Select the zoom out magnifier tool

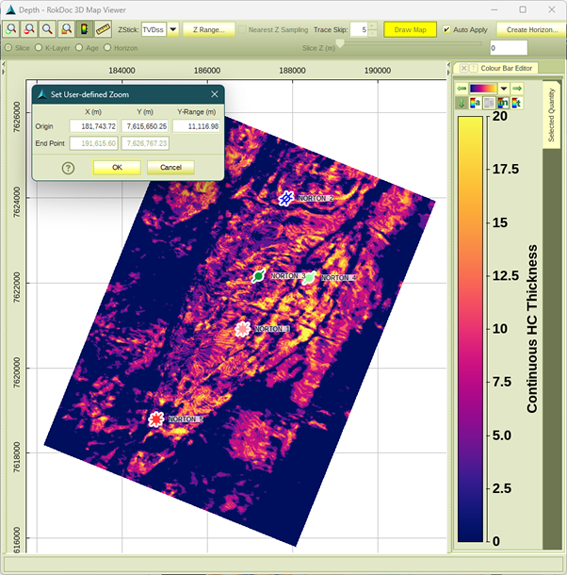point(29,29)
